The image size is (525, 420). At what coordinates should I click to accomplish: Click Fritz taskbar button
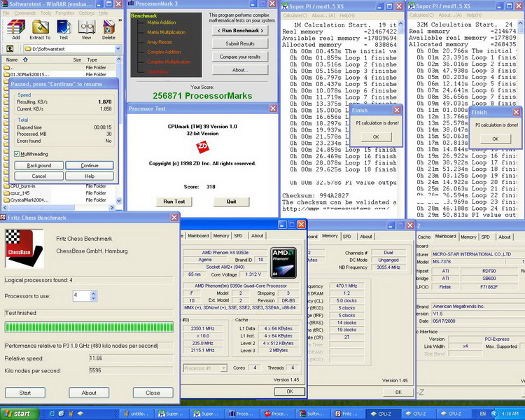point(347,414)
